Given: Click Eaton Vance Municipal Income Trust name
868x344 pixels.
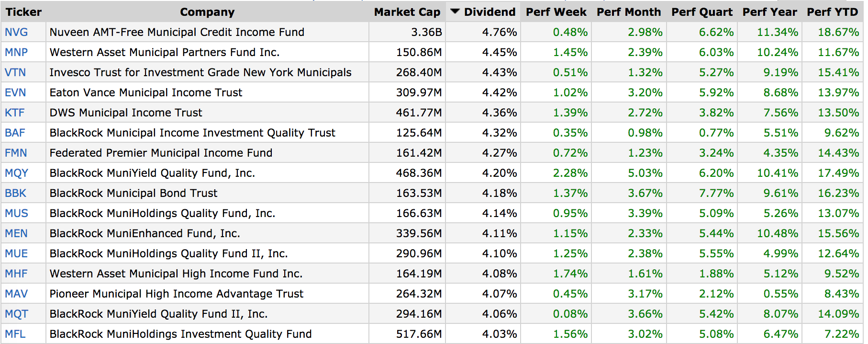Looking at the screenshot, I should (146, 92).
